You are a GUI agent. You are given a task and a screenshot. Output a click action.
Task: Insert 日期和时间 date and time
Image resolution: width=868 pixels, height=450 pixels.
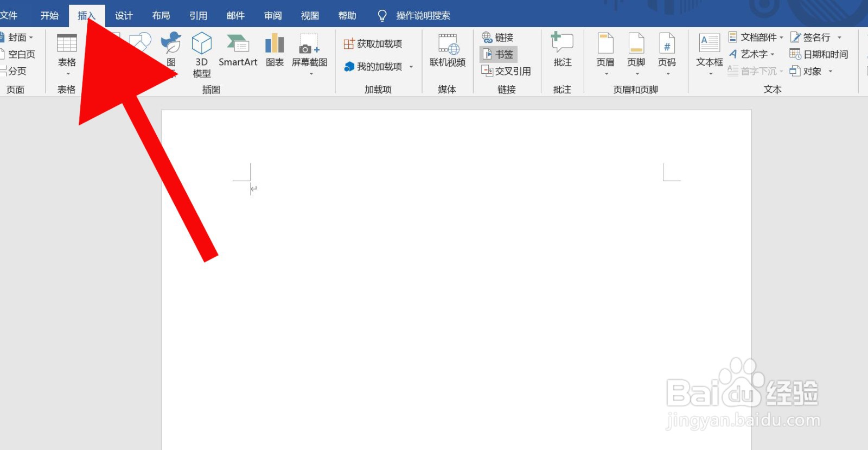(x=819, y=54)
